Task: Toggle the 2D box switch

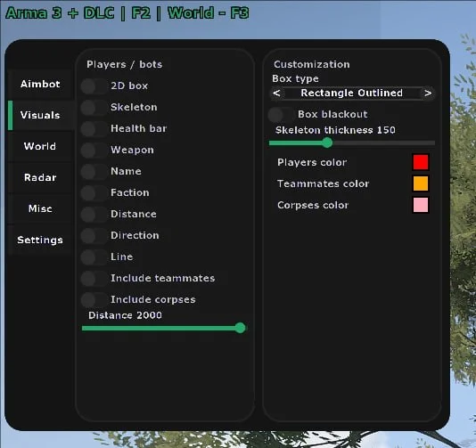Action: coord(94,86)
